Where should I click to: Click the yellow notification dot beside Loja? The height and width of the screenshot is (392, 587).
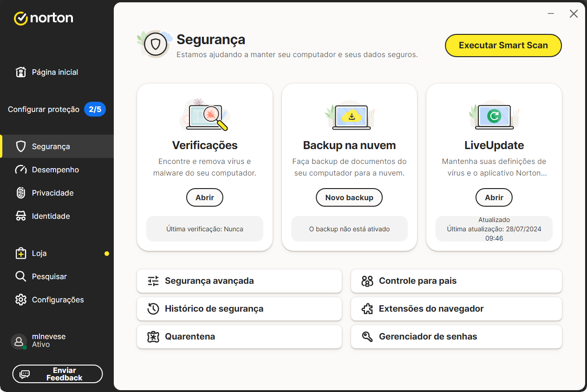pos(107,254)
